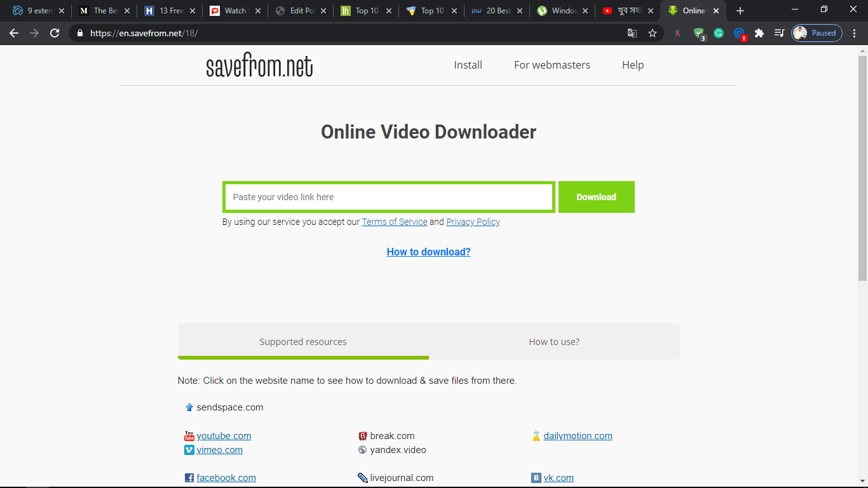
Task: Click the sendspace.com arrow icon
Action: [x=189, y=407]
